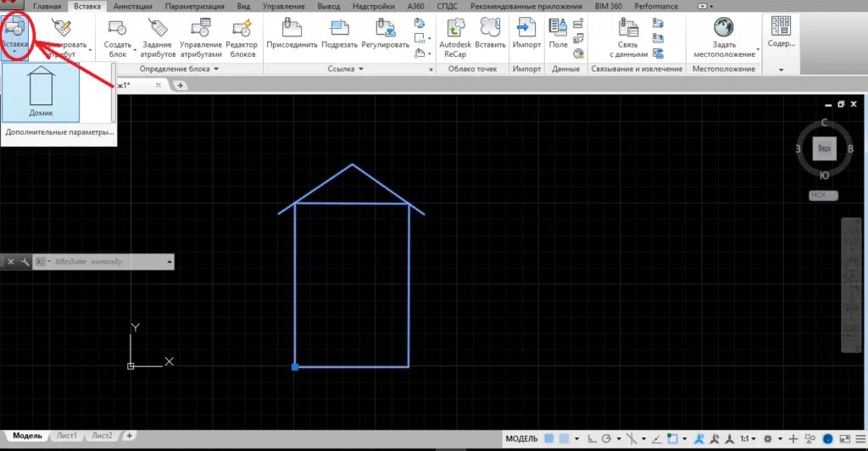The image size is (868, 451).
Task: Open Autodesk ReCap
Action: [x=455, y=37]
